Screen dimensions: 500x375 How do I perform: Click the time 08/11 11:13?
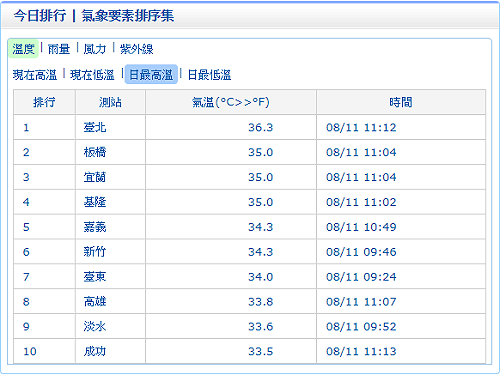point(361,351)
